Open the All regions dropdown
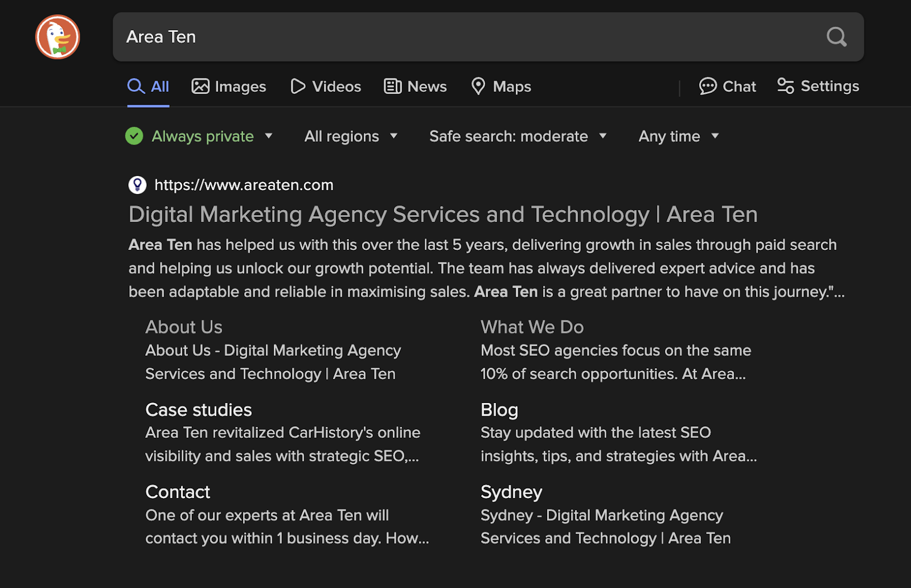 pos(351,136)
